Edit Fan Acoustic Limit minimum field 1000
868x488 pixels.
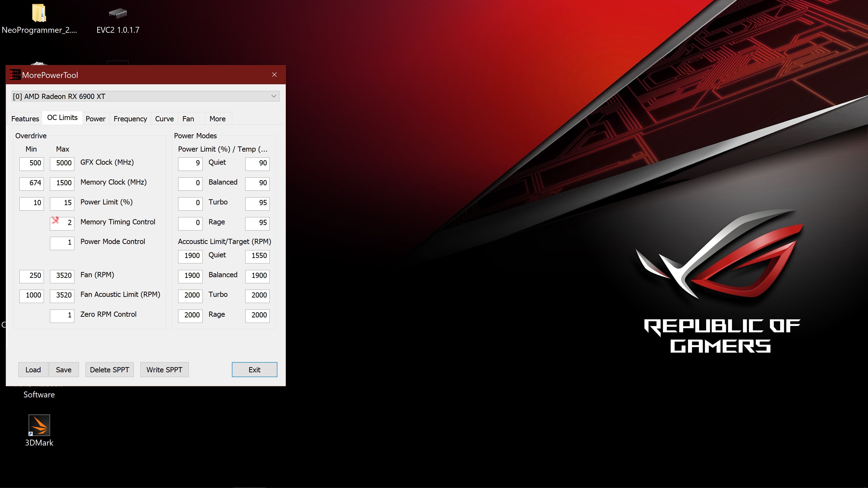(x=32, y=296)
